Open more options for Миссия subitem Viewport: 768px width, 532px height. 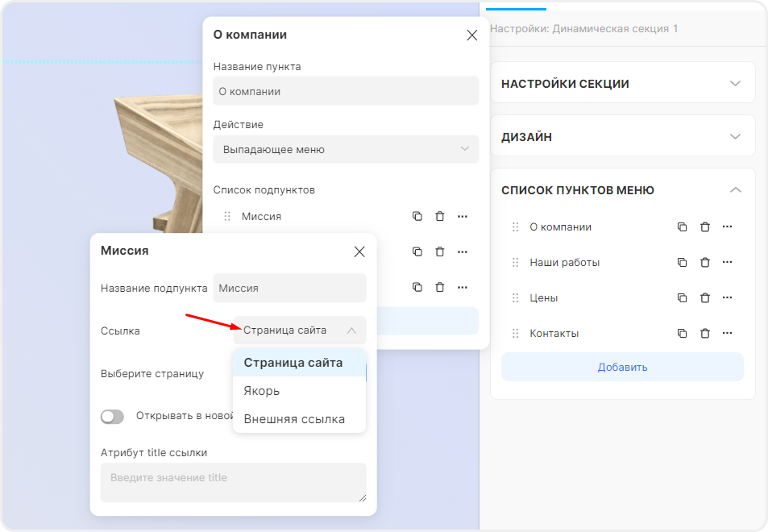click(x=463, y=216)
